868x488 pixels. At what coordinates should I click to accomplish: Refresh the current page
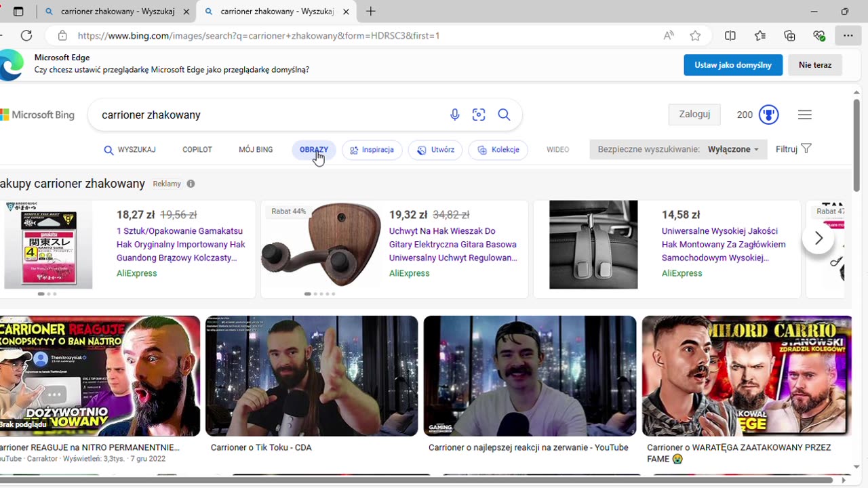26,35
